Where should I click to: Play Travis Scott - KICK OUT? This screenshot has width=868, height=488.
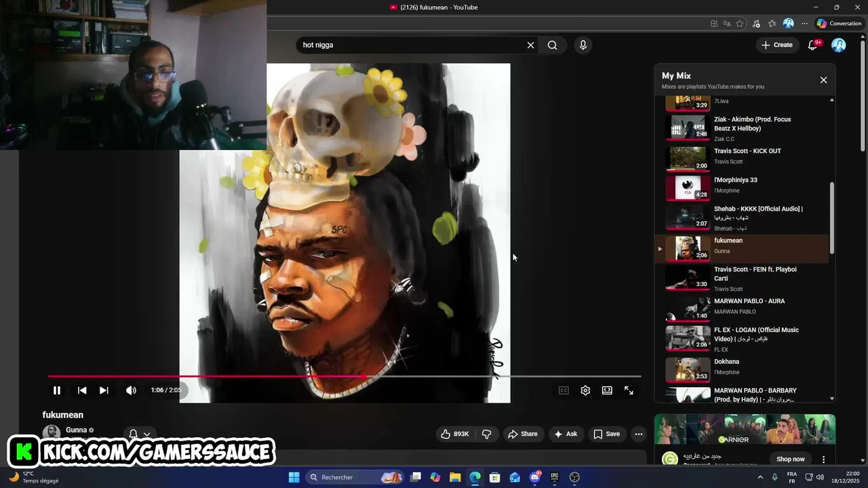743,157
